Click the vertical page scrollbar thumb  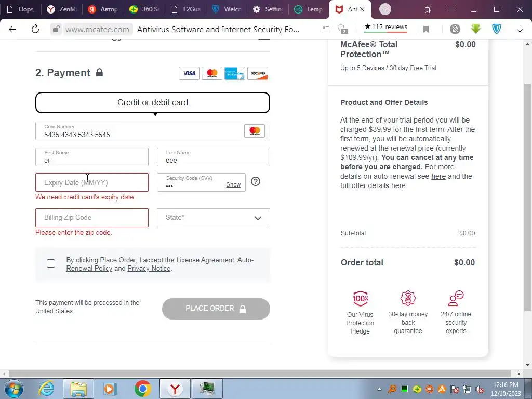pyautogui.click(x=528, y=197)
